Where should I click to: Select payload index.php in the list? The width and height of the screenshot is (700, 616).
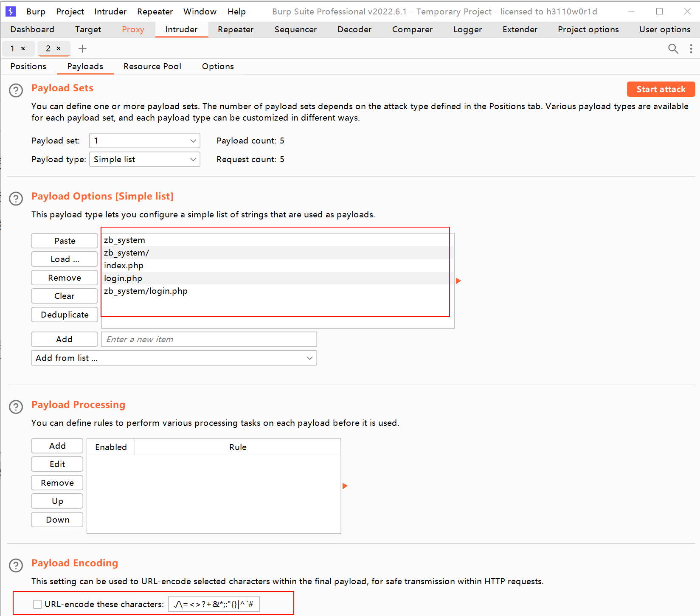click(x=278, y=265)
